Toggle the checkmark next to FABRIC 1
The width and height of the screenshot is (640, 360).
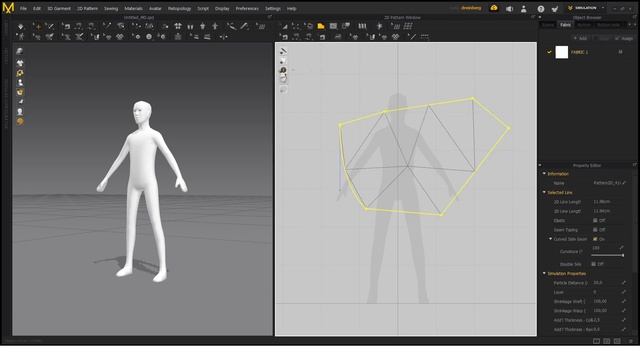(x=549, y=52)
